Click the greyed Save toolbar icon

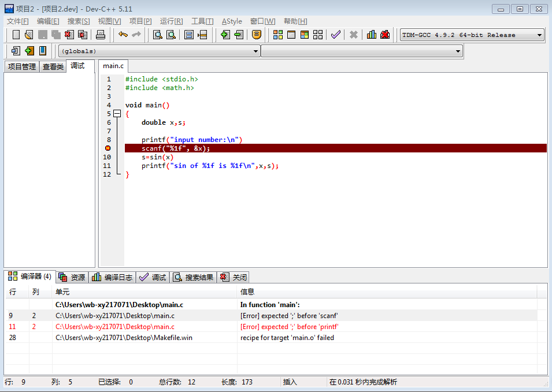click(x=43, y=35)
